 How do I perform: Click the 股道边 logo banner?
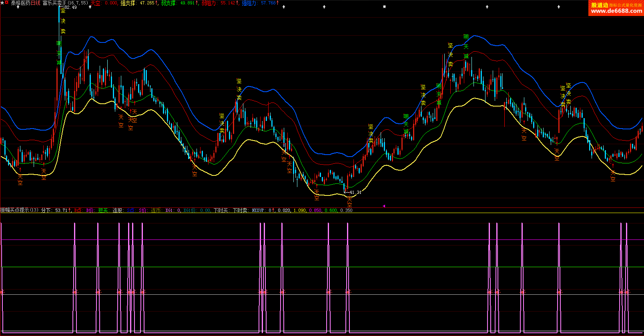point(600,5)
